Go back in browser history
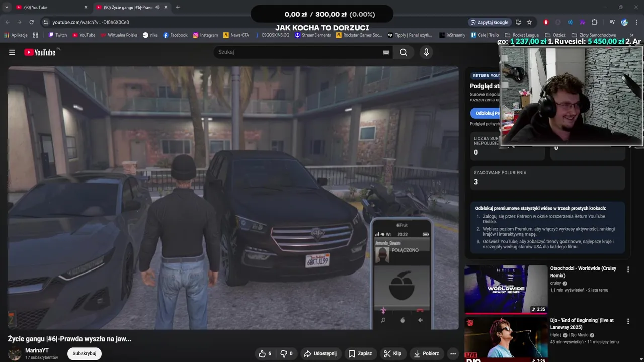Viewport: 644px width, 362px height. point(8,22)
